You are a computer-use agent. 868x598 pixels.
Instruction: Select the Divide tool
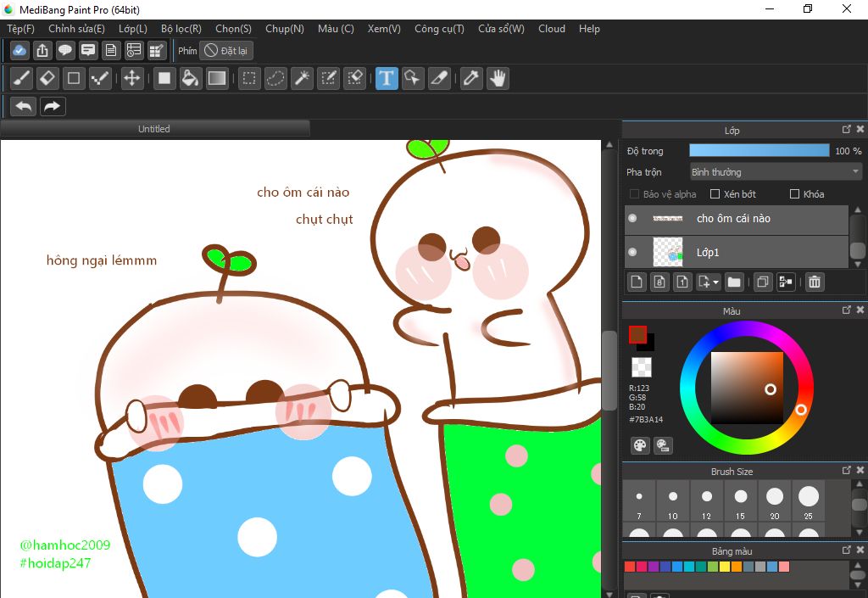439,79
